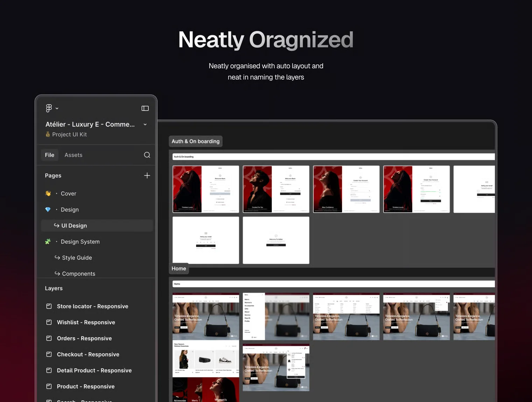The height and width of the screenshot is (402, 532).
Task: Click the Layers panel heading
Action: tap(54, 288)
